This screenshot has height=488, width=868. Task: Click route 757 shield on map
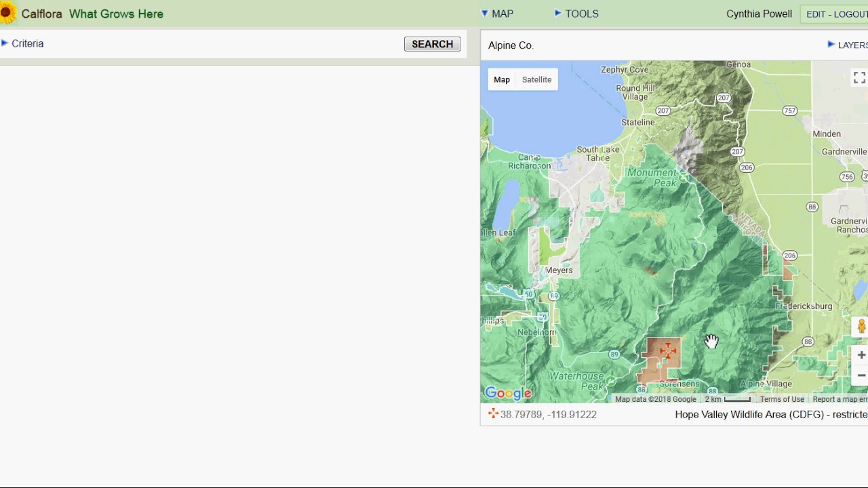click(x=789, y=110)
